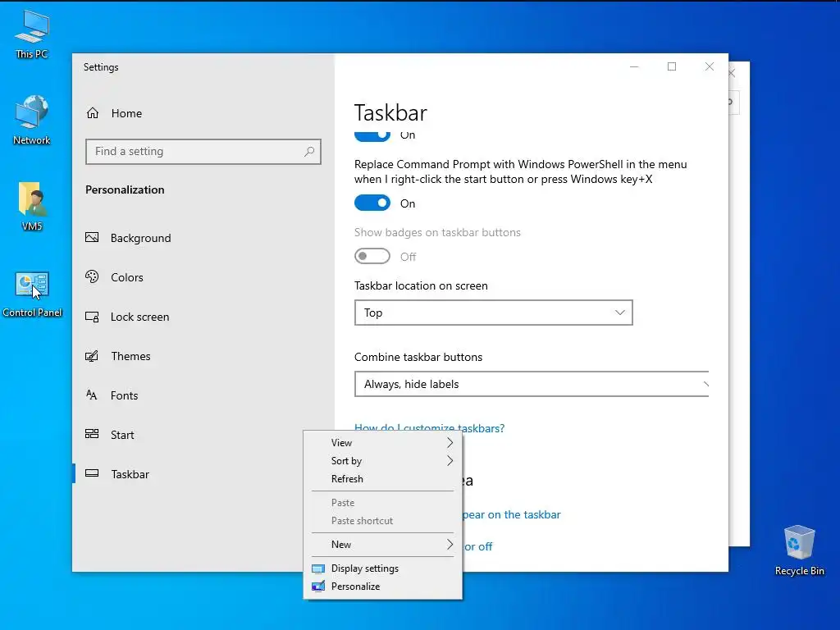This screenshot has width=840, height=630.
Task: Click the Home icon in Settings sidebar
Action: point(93,113)
